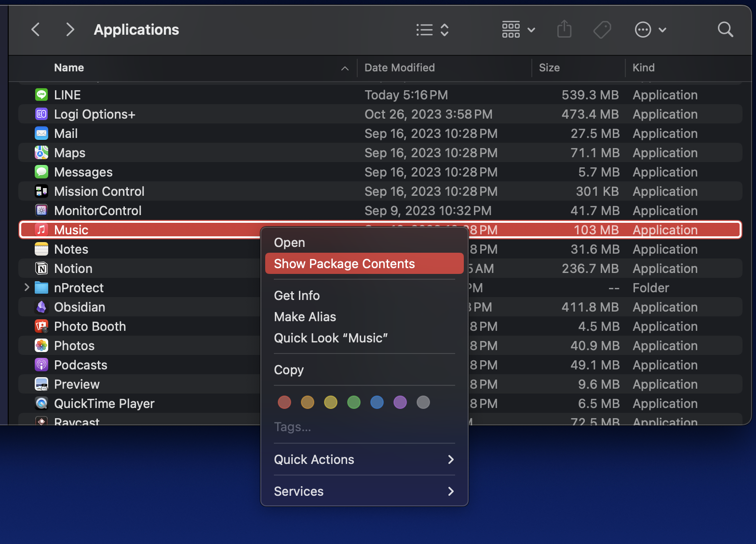Select the LINE app icon
This screenshot has width=756, height=544.
pos(41,95)
